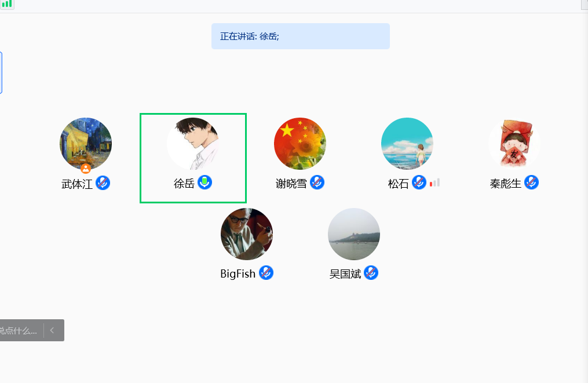Toggle 吴国斌's microphone mute icon

pos(371,273)
